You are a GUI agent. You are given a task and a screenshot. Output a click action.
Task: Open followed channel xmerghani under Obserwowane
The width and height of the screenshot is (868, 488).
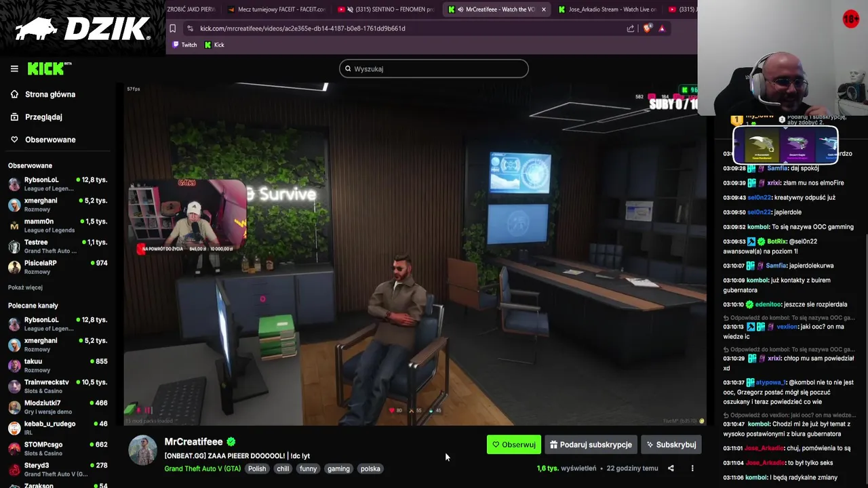point(57,205)
